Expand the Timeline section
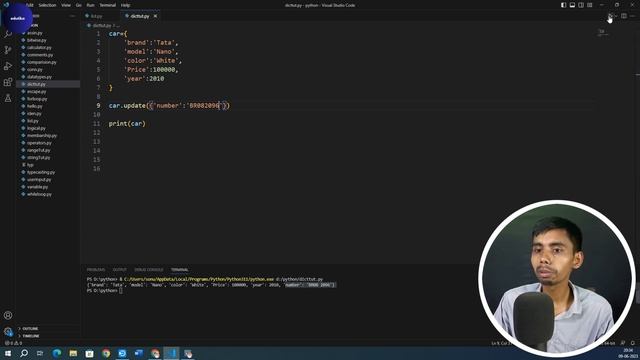640x360 pixels. (48, 336)
